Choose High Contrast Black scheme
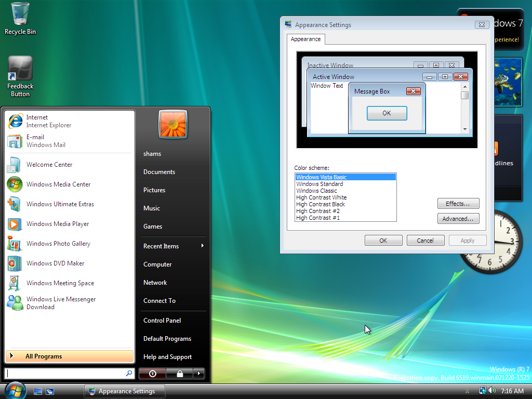This screenshot has width=532, height=399. coord(321,204)
